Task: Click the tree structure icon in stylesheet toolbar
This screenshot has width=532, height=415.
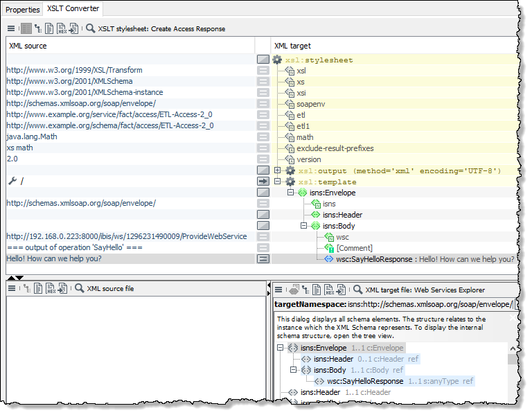Action: pos(37,29)
